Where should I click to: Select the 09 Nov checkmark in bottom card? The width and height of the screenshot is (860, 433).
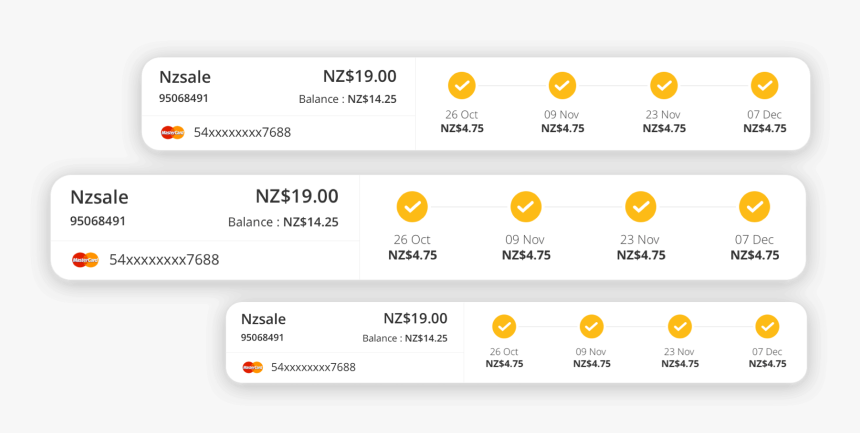pyautogui.click(x=592, y=327)
